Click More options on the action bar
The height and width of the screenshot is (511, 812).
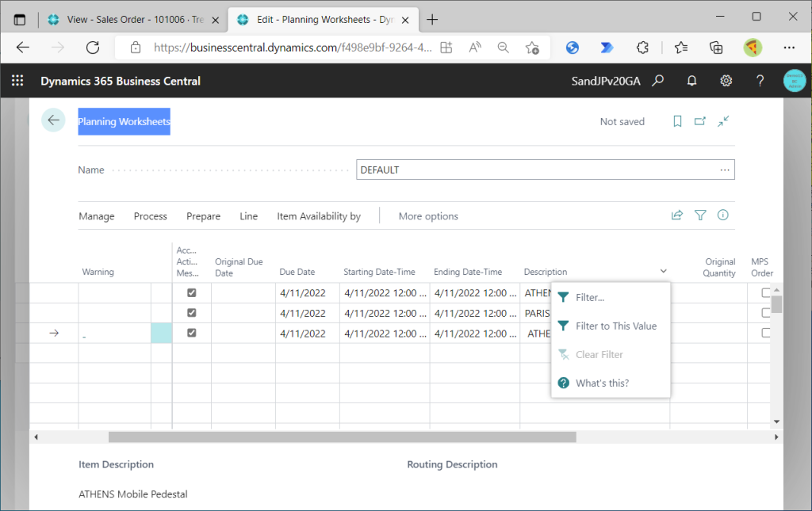tap(428, 216)
